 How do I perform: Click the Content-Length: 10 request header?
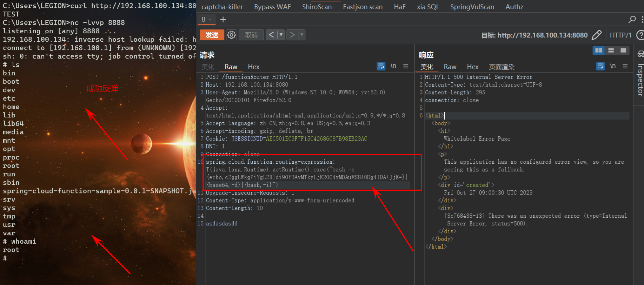click(x=234, y=208)
